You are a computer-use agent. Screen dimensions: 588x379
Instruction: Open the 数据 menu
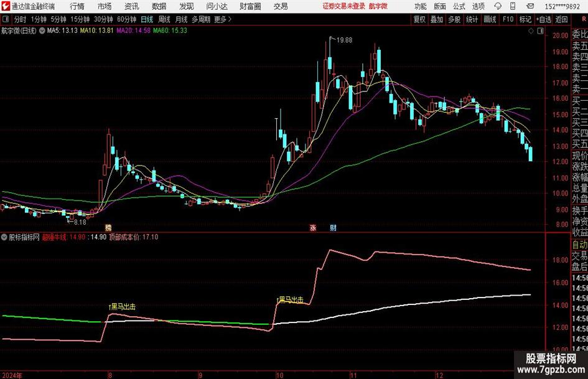pos(159,6)
